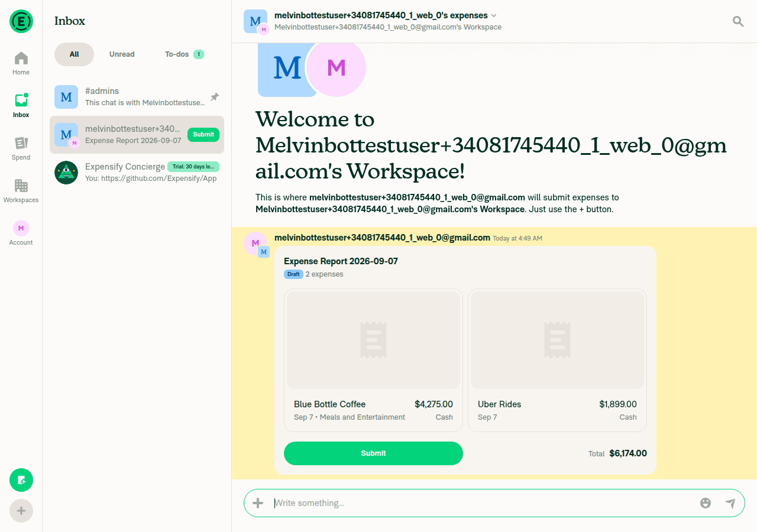The image size is (757, 532).
Task: Click the Expense Report 2026-09-07 title
Action: coord(341,261)
